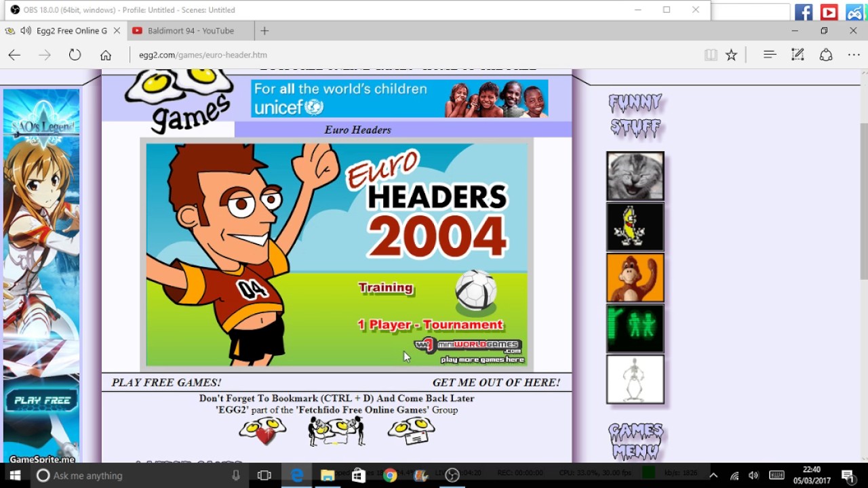Image resolution: width=868 pixels, height=488 pixels.
Task: Open Google Chrome from taskbar
Action: pos(390,475)
